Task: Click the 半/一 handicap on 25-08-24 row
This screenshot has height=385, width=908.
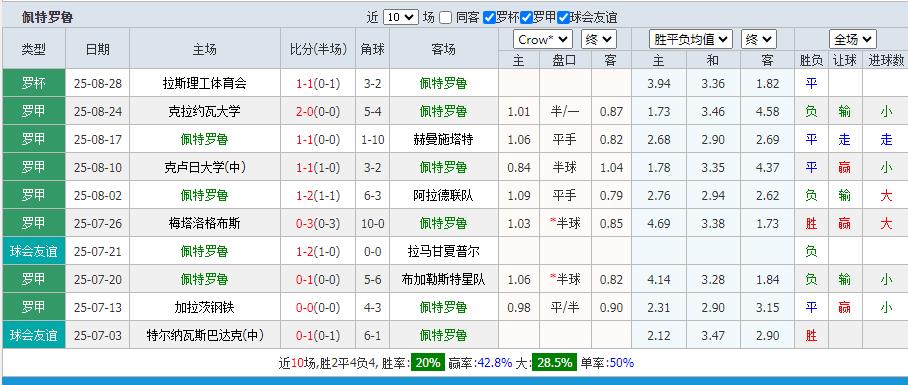Action: point(565,111)
